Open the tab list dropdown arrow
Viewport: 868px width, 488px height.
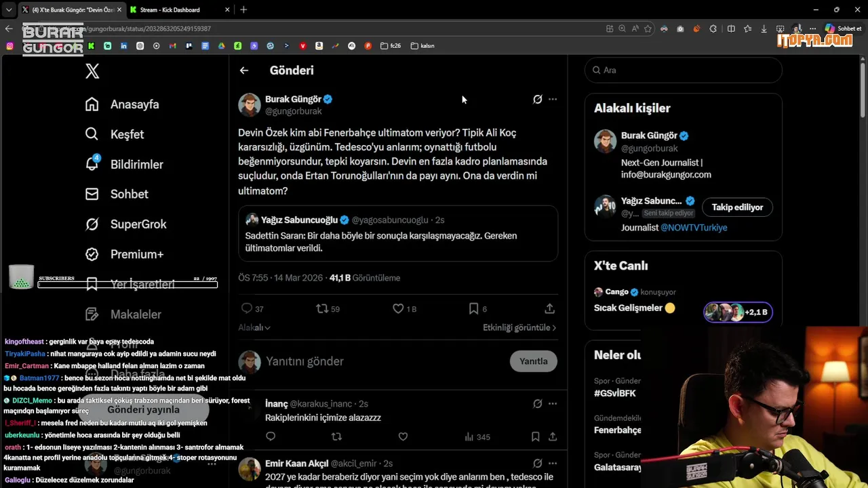(8, 9)
